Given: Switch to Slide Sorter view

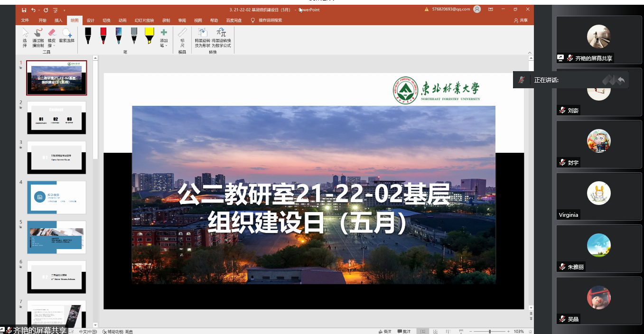Looking at the screenshot, I should coord(435,331).
